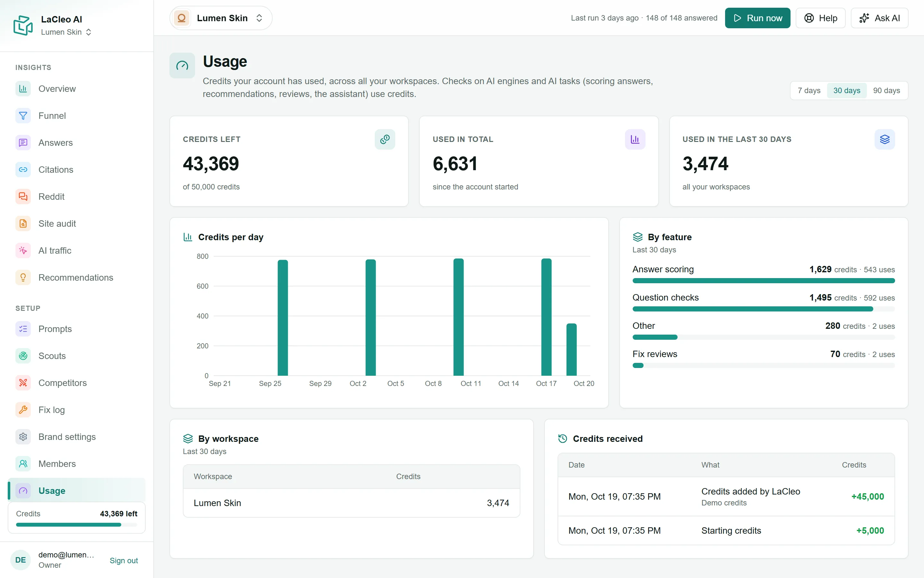
Task: Click the Credits left coins icon
Action: point(385,139)
